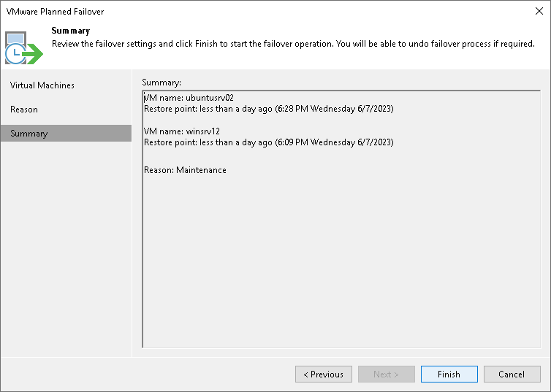Screen dimensions: 551x392
Task: Click the 'VM name: ubuntusrv02' line
Action: click(x=189, y=98)
